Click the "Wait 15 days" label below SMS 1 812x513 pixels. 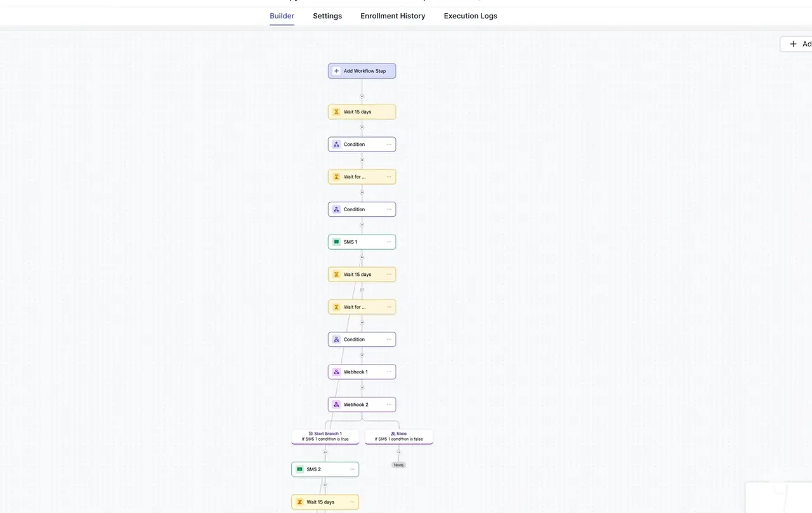coord(357,275)
